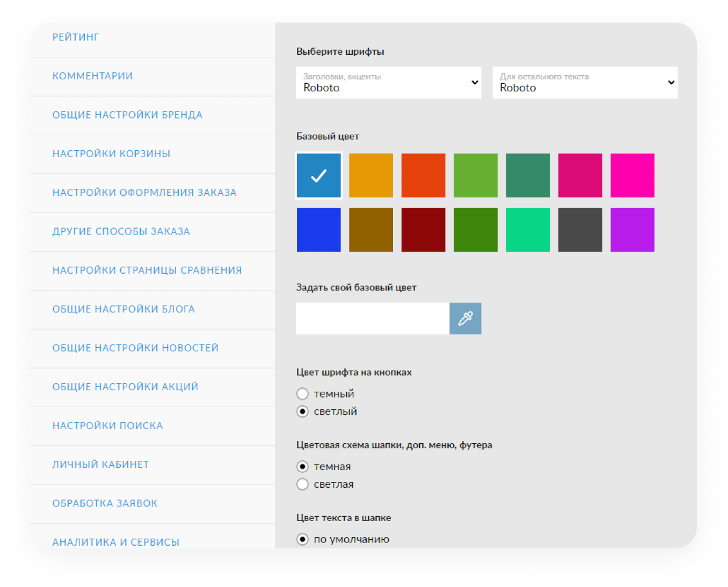The height and width of the screenshot is (587, 728).
Task: Click the eyedropper color picker icon
Action: (465, 318)
